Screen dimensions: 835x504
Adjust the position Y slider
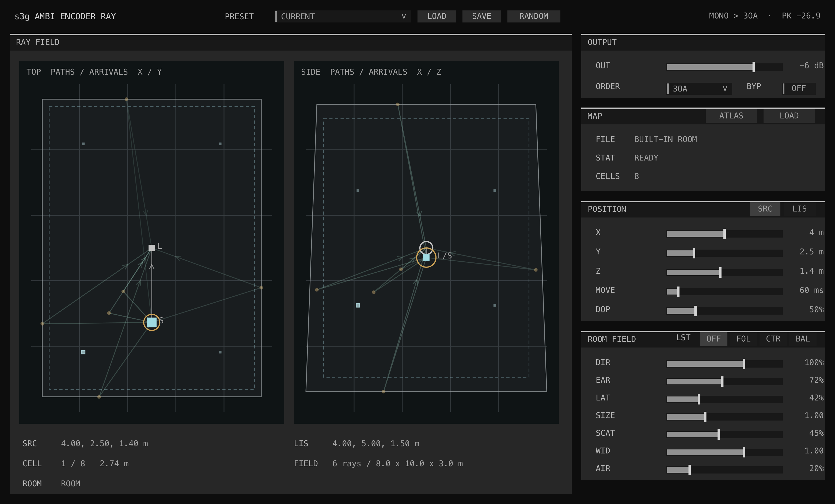pos(724,253)
